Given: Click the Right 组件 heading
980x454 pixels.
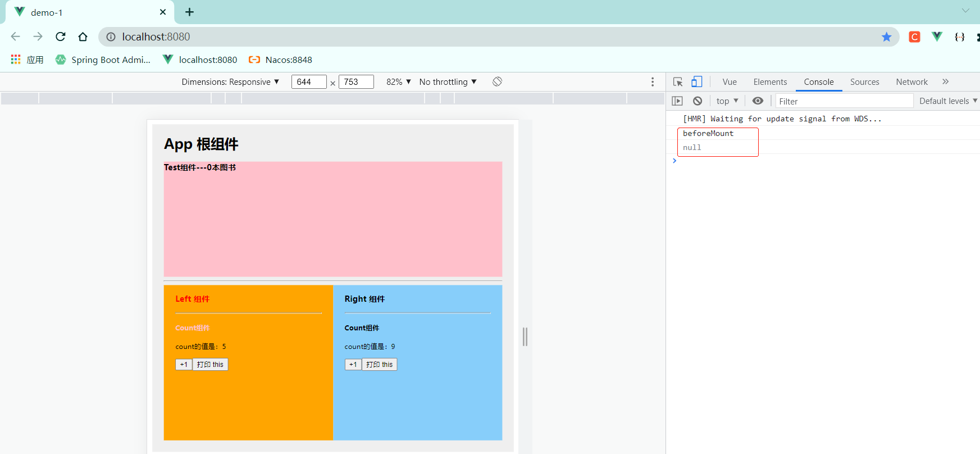Looking at the screenshot, I should 364,299.
